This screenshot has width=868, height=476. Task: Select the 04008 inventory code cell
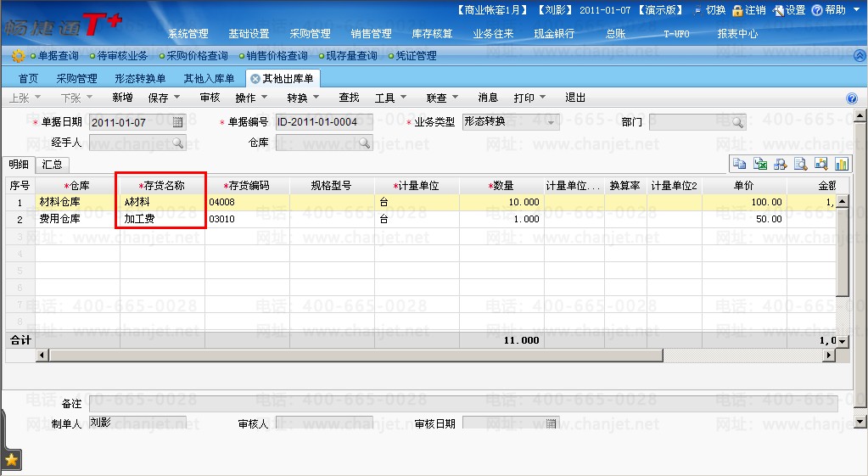pyautogui.click(x=248, y=202)
